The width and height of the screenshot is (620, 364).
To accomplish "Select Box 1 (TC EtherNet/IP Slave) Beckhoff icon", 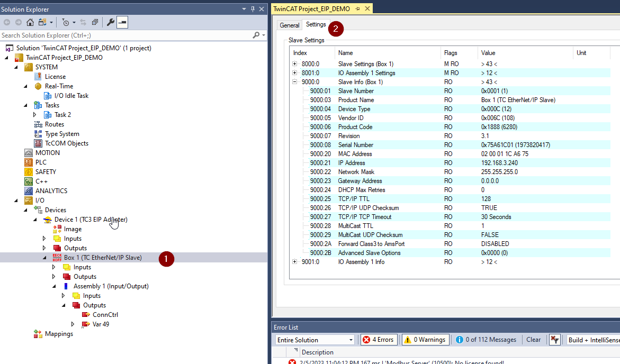I will point(57,258).
